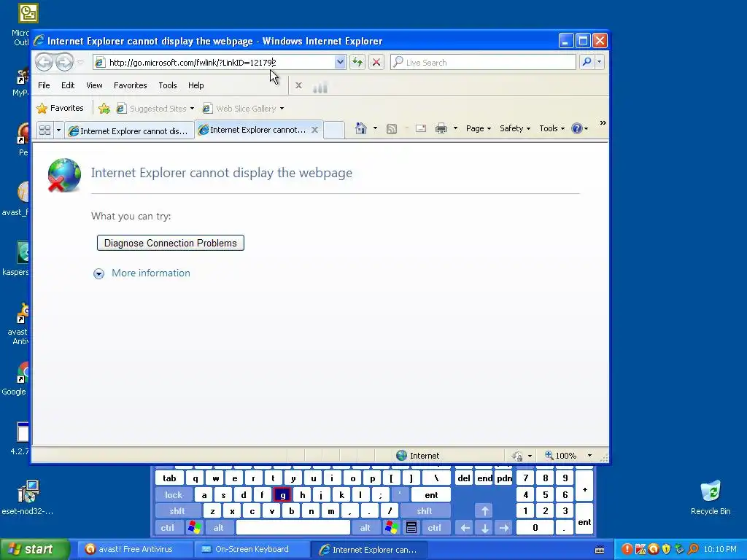Click yellow security shield tray icon
The image size is (747, 560).
(x=667, y=549)
